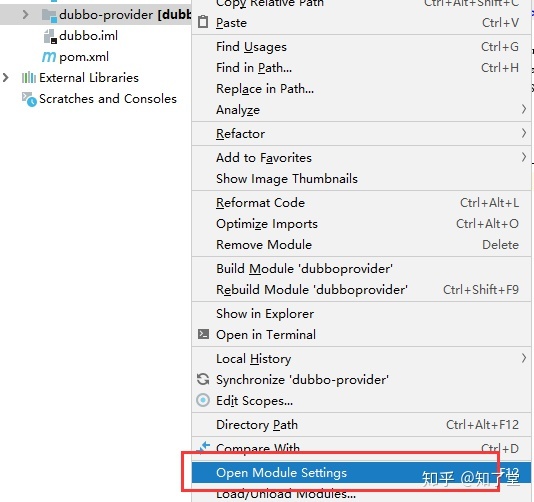Select Load/Unload Modules...

(x=361, y=493)
